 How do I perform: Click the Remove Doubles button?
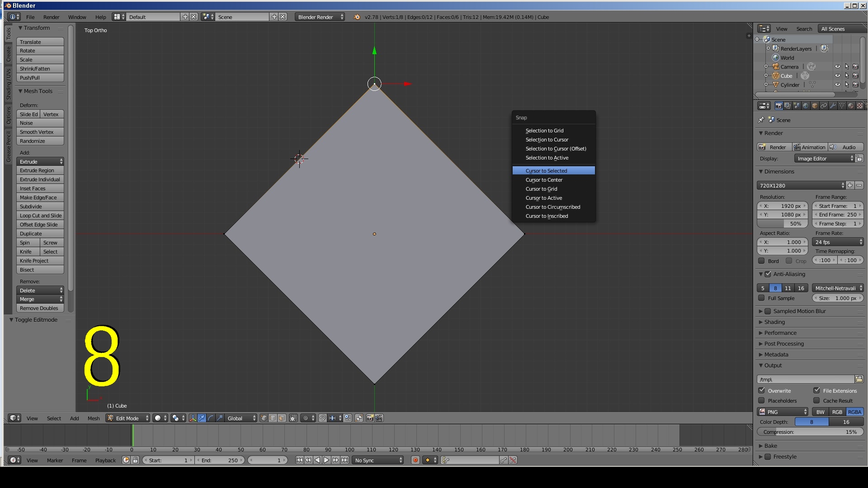point(40,308)
